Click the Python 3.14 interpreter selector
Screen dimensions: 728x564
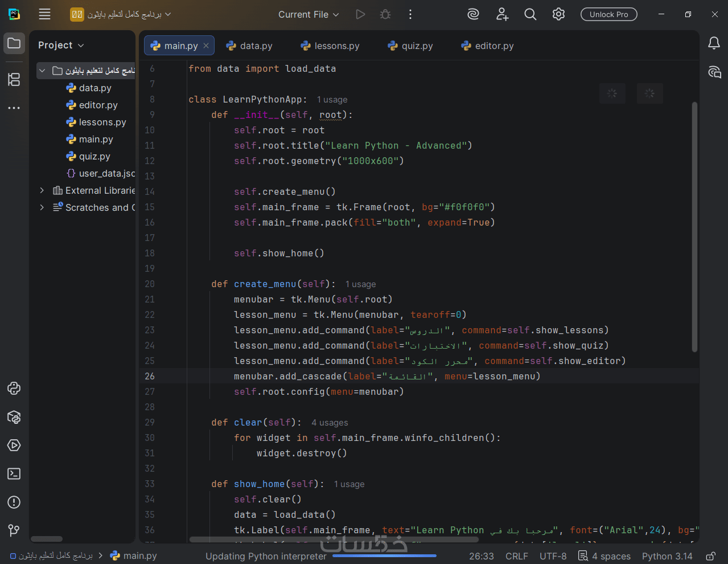pos(667,556)
